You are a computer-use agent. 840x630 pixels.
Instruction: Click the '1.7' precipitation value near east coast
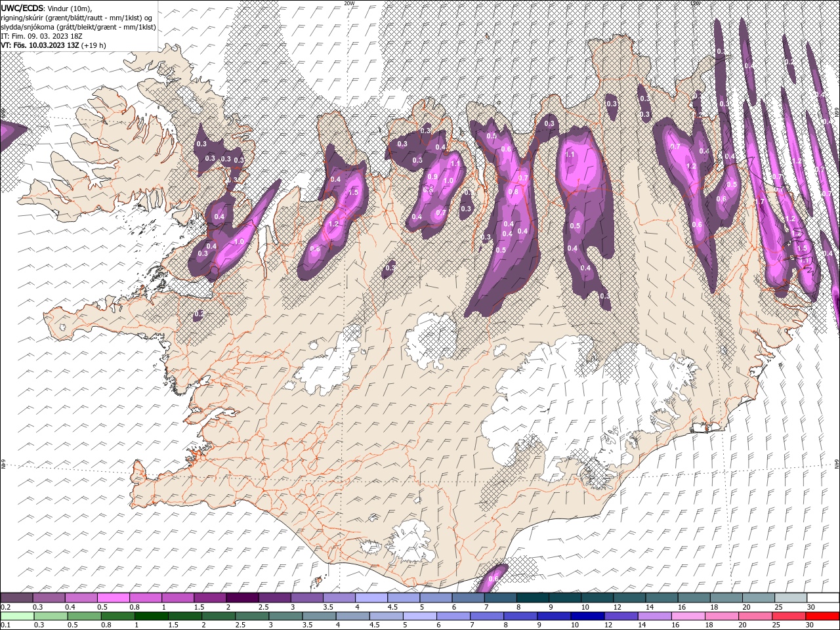[759, 201]
